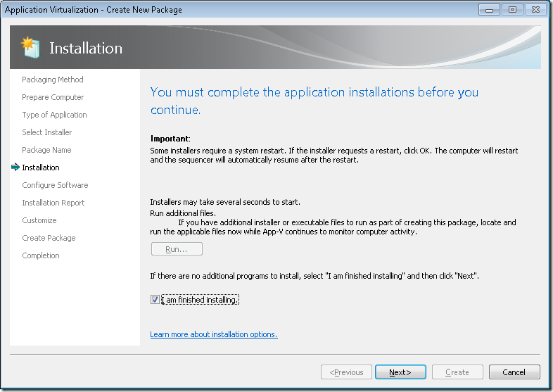Click 'Installers may take several seconds to start.'
The height and width of the screenshot is (392, 553).
[x=225, y=202]
